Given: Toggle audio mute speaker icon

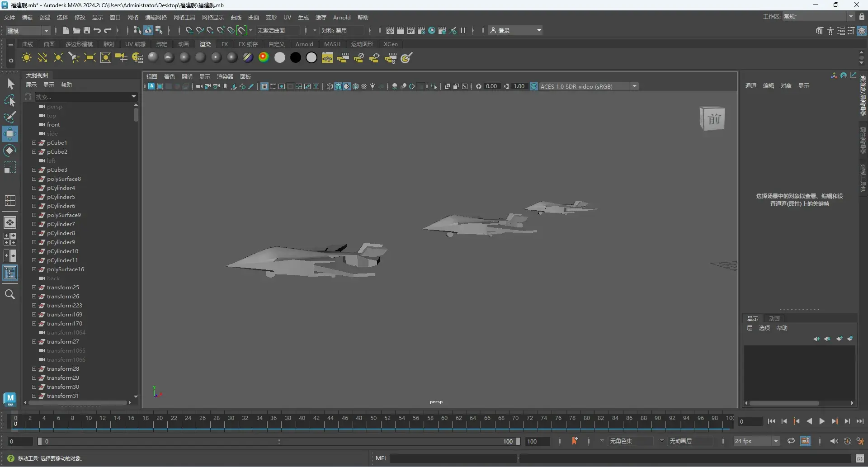Looking at the screenshot, I should pyautogui.click(x=834, y=441).
